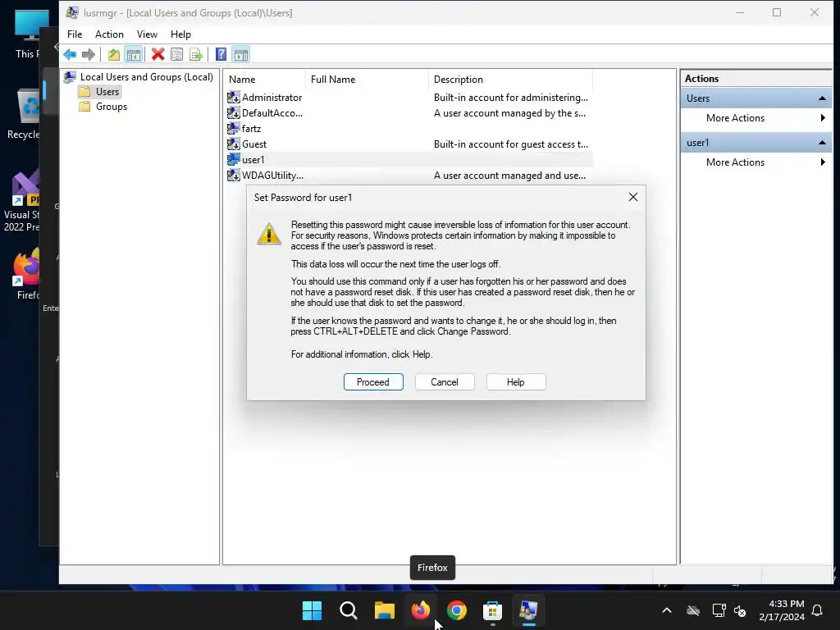The height and width of the screenshot is (630, 840).
Task: Select the Administrator row name
Action: (x=272, y=98)
